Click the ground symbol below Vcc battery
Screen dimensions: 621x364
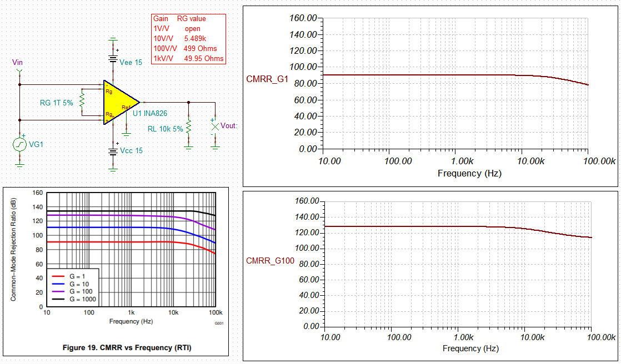tap(113, 170)
